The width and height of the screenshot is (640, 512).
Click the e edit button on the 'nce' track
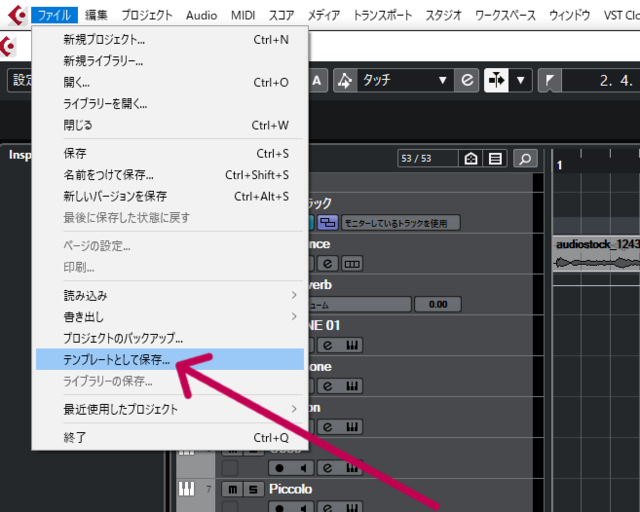pos(327,264)
